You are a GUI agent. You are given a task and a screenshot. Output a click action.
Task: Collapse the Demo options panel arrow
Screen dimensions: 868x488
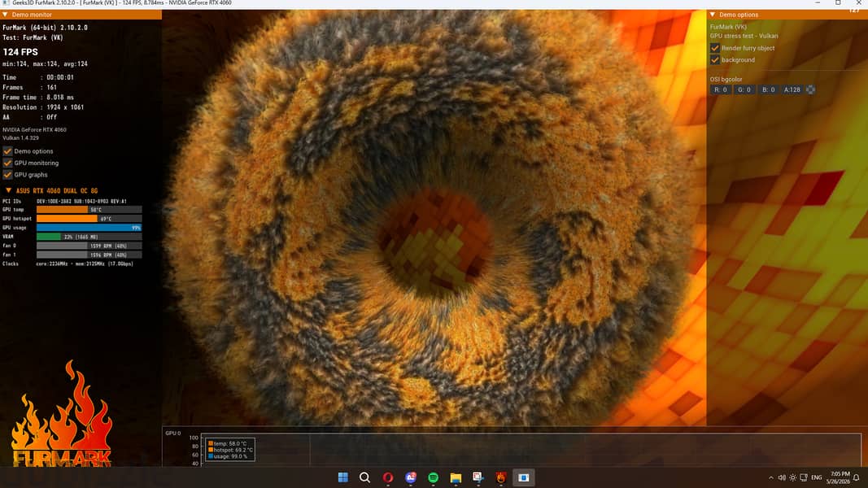713,15
